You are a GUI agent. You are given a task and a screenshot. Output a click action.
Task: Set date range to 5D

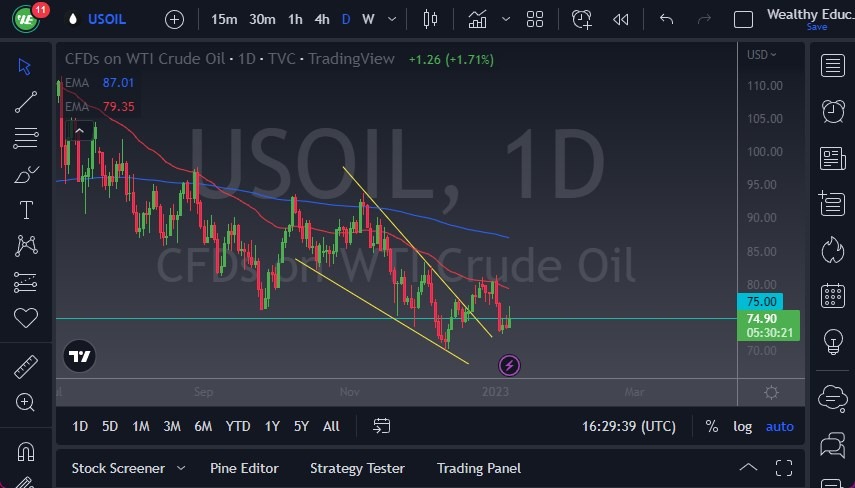pyautogui.click(x=110, y=426)
